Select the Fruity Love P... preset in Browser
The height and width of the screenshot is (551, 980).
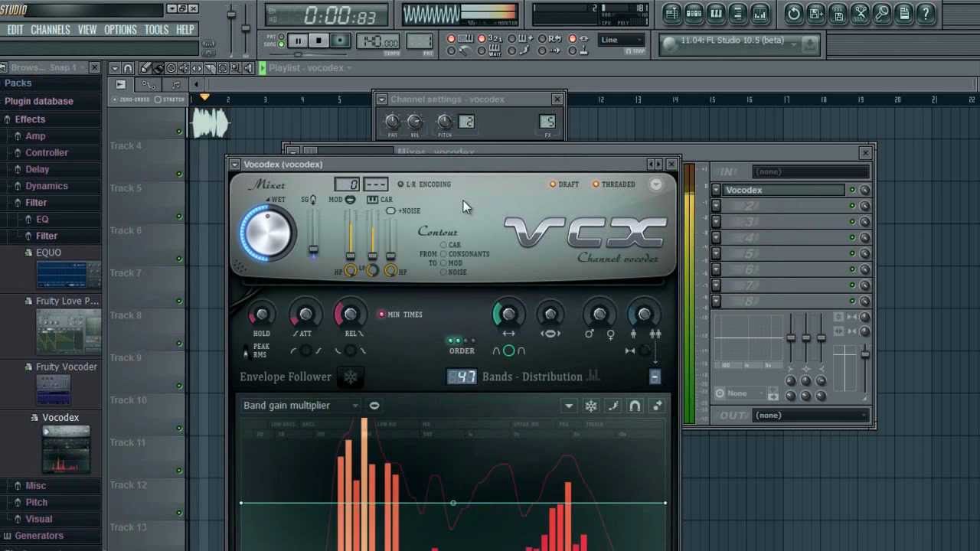point(67,301)
